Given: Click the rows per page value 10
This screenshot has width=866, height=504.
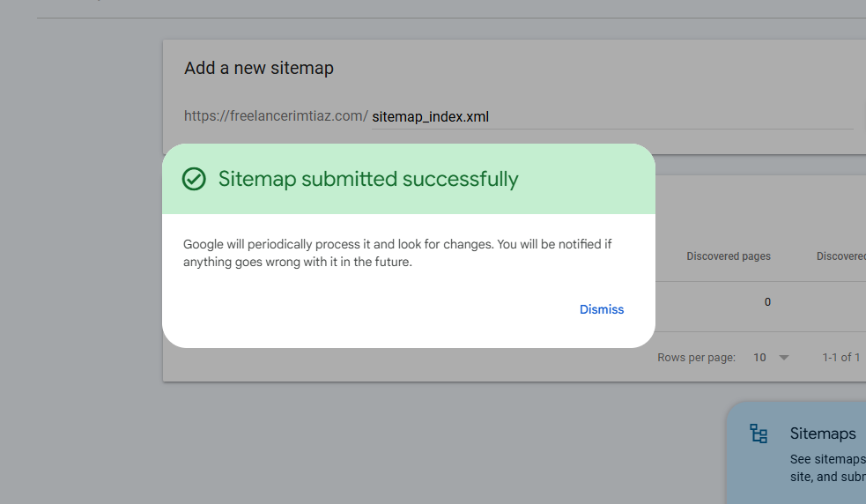Looking at the screenshot, I should (x=759, y=358).
